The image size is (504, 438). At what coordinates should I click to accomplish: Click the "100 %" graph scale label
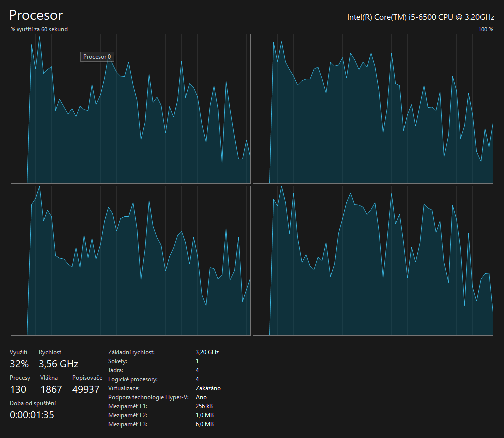[x=485, y=29]
